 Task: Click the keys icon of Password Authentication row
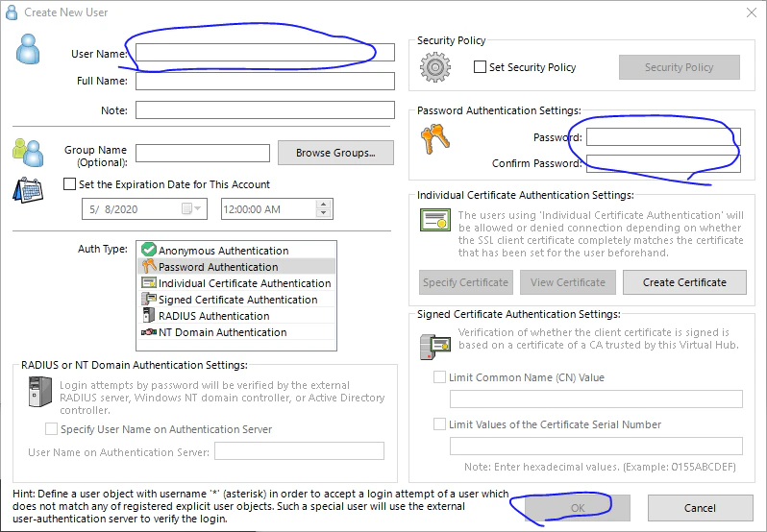(x=149, y=266)
